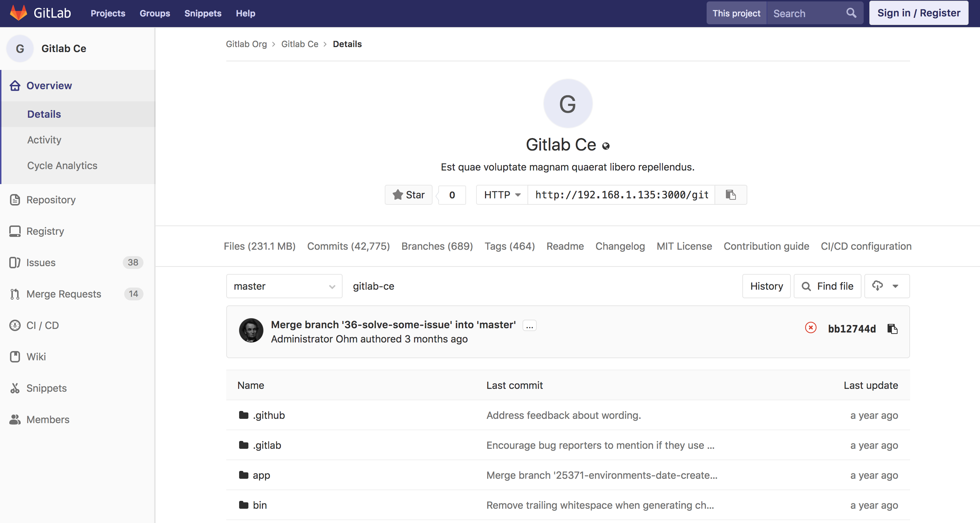Image resolution: width=980 pixels, height=523 pixels.
Task: Open the download options dropdown
Action: tap(886, 286)
